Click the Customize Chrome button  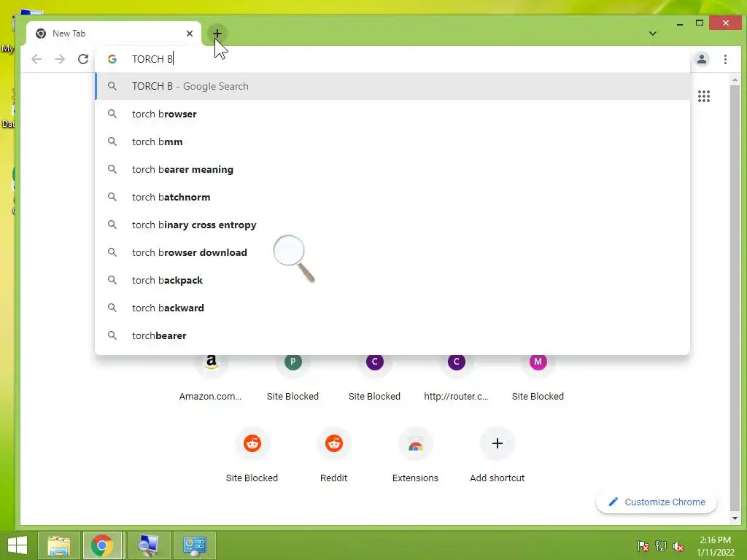pyautogui.click(x=657, y=502)
